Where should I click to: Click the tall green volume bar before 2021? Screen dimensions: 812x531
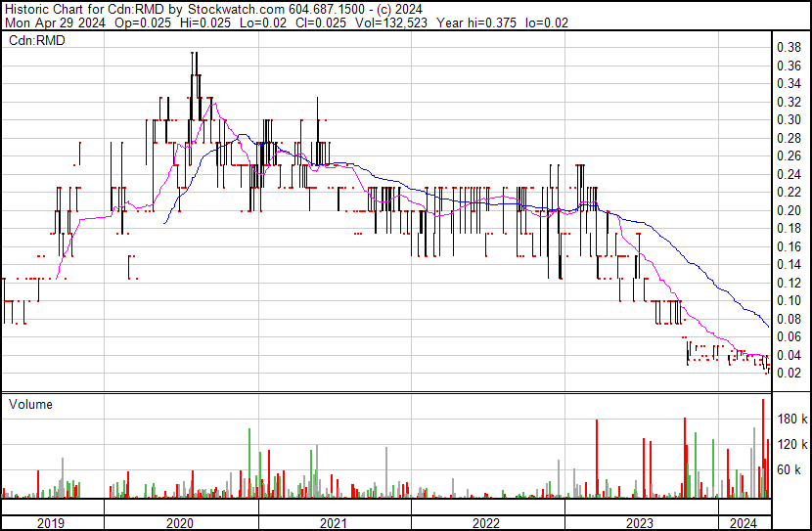tap(249, 464)
